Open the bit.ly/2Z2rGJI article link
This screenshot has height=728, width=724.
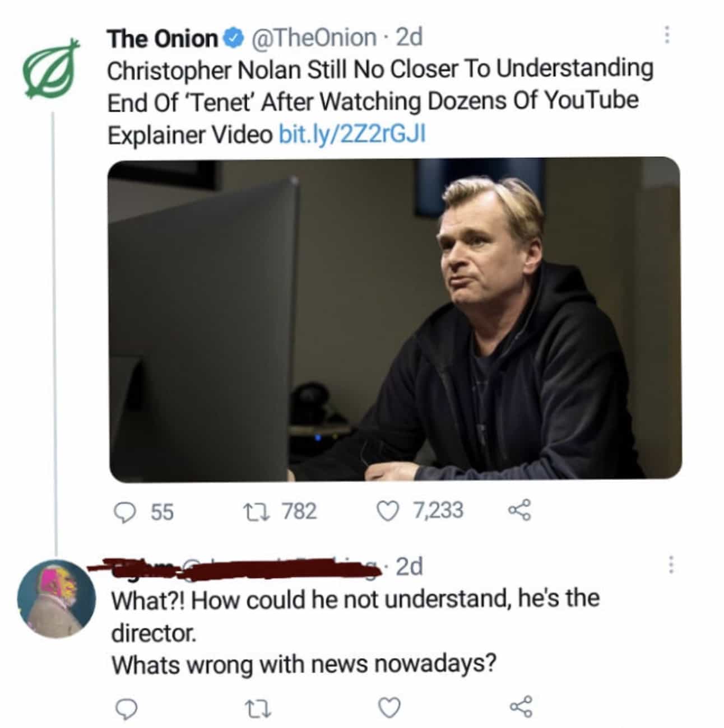click(352, 134)
